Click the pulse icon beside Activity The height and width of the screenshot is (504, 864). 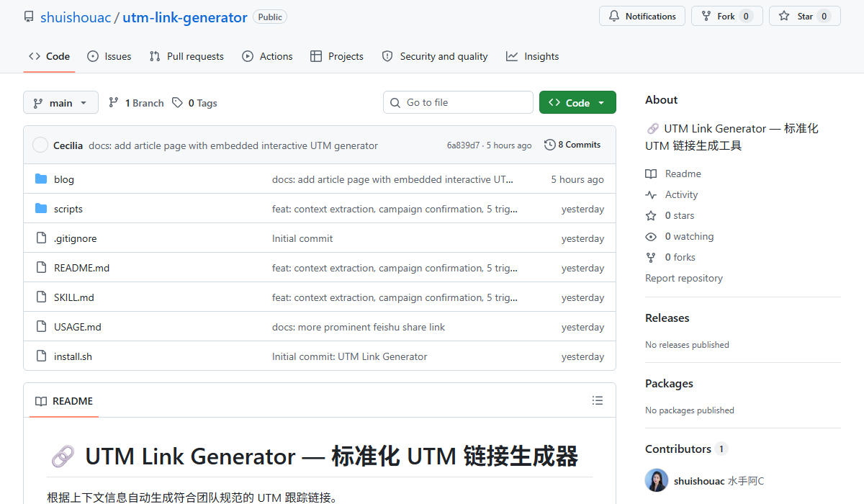[x=651, y=194]
